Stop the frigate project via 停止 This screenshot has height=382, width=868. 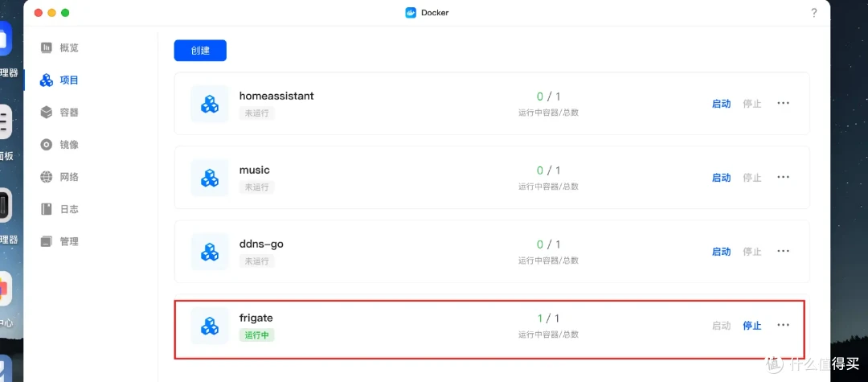coord(751,326)
